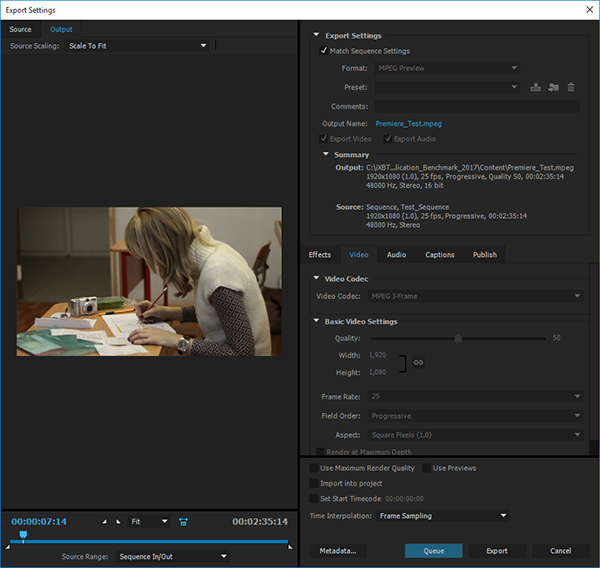Click the Quality slider handle
Image resolution: width=600 pixels, height=568 pixels.
point(458,338)
